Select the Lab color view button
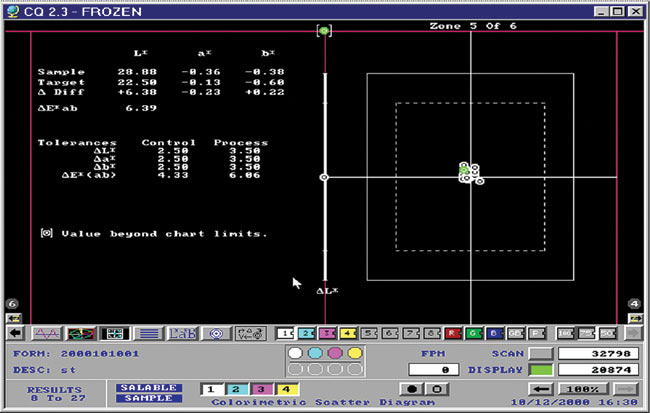650x413 pixels. click(182, 333)
